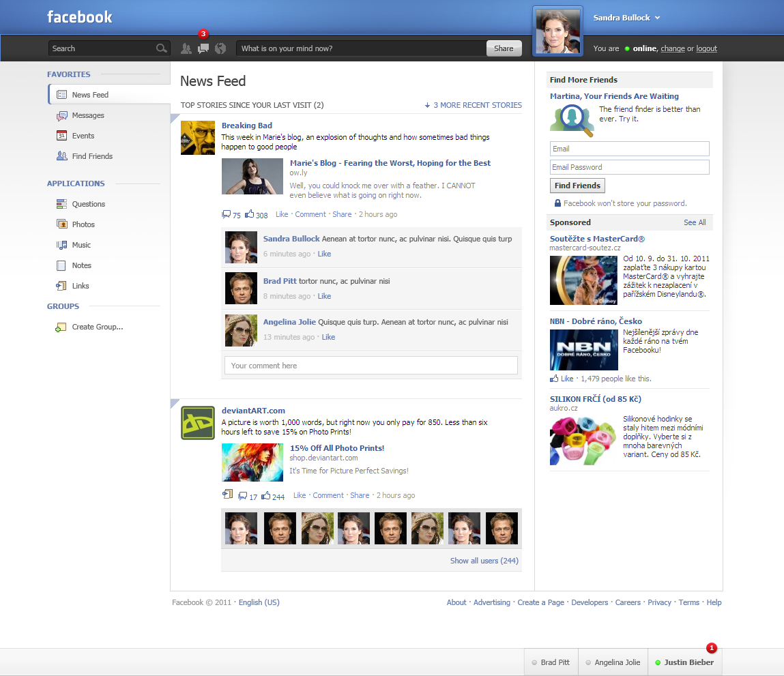Click the News Feed sidebar icon
This screenshot has height=676, width=784.
[x=62, y=95]
